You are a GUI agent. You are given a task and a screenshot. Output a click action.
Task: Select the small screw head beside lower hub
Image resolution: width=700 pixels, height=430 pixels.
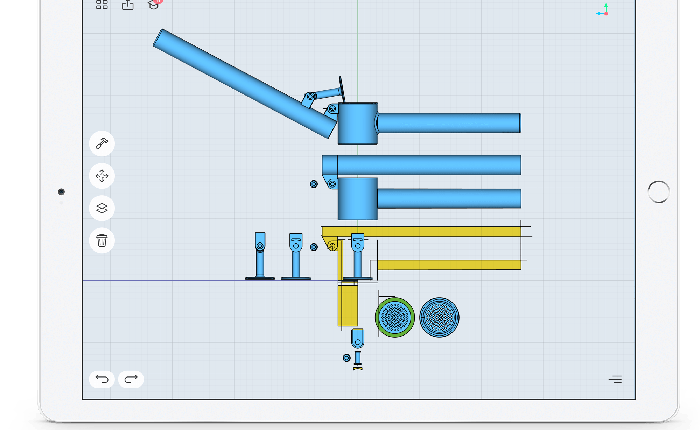coord(314,184)
